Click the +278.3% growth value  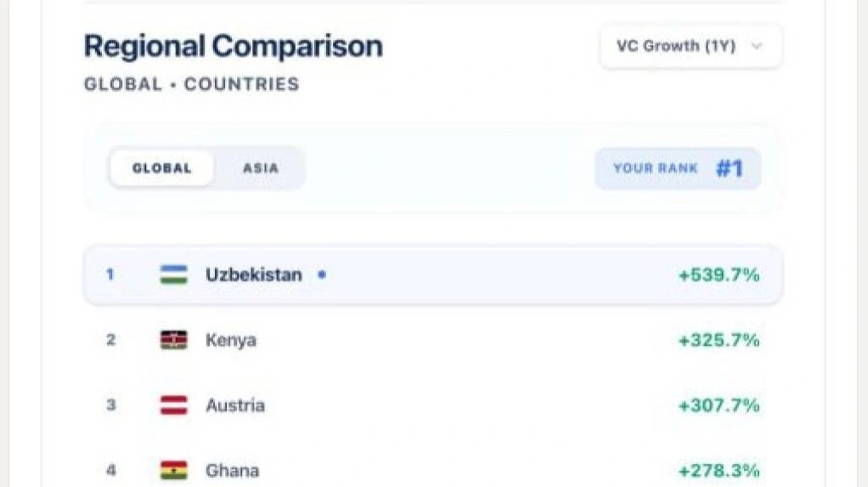[719, 471]
